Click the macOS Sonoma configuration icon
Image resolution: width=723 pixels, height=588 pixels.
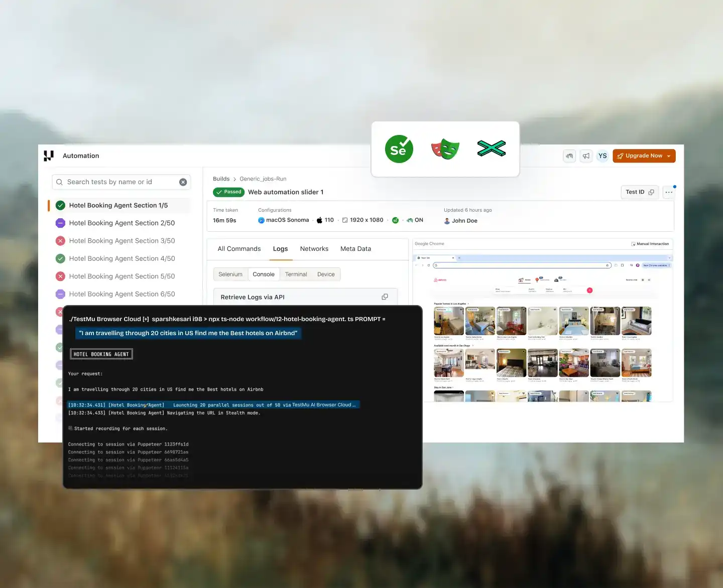point(261,220)
